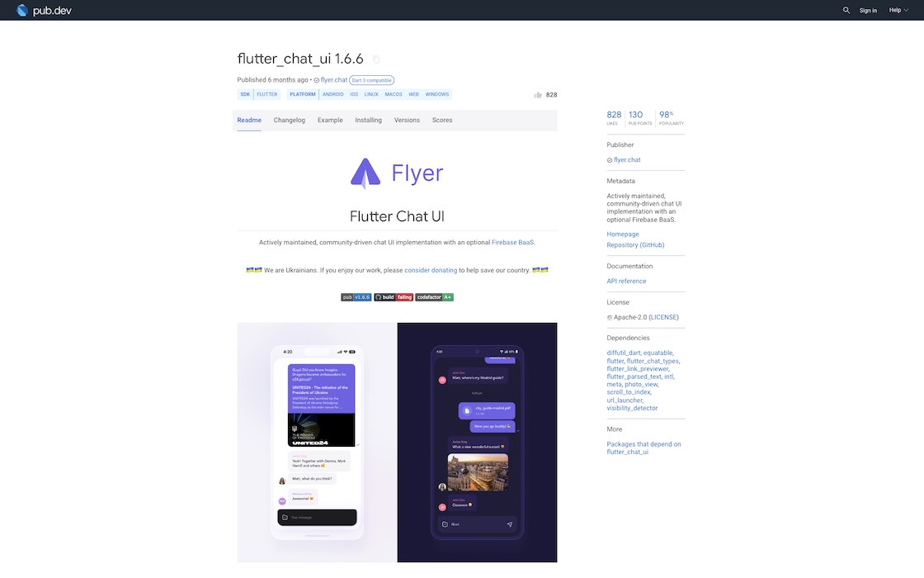The width and height of the screenshot is (924, 578).
Task: Switch to the Changelog tab
Action: tap(290, 121)
